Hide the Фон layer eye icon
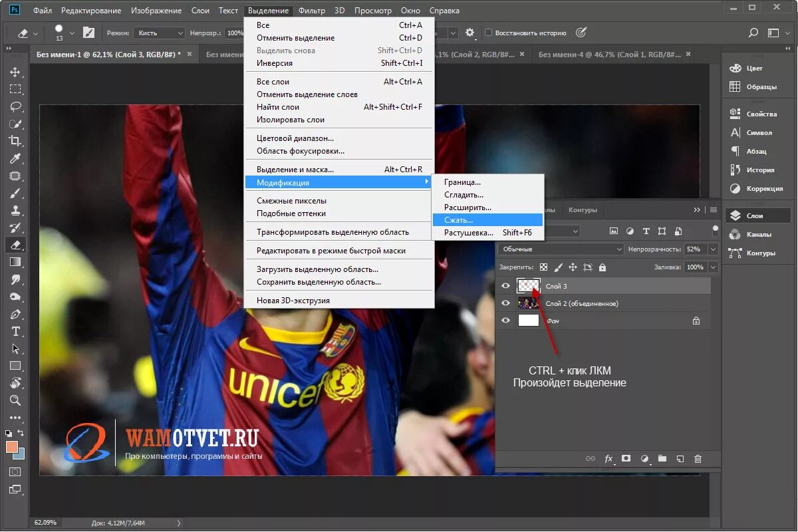 506,321
